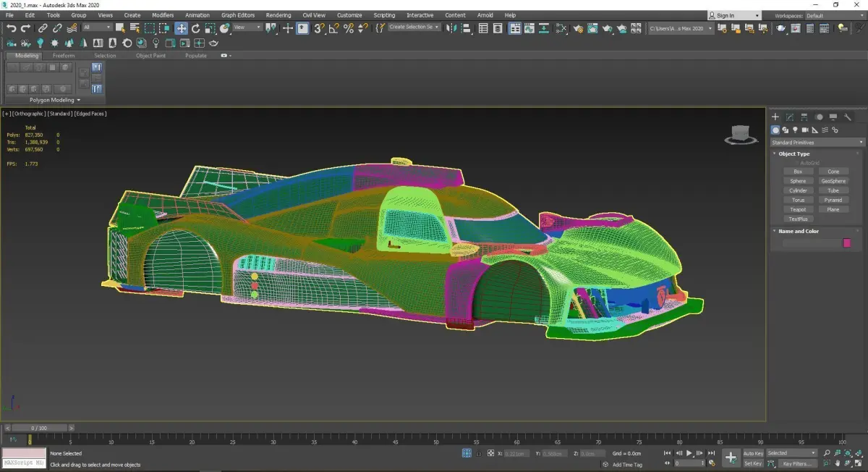Click the pink object color swatch
868x472 pixels.
coord(847,243)
